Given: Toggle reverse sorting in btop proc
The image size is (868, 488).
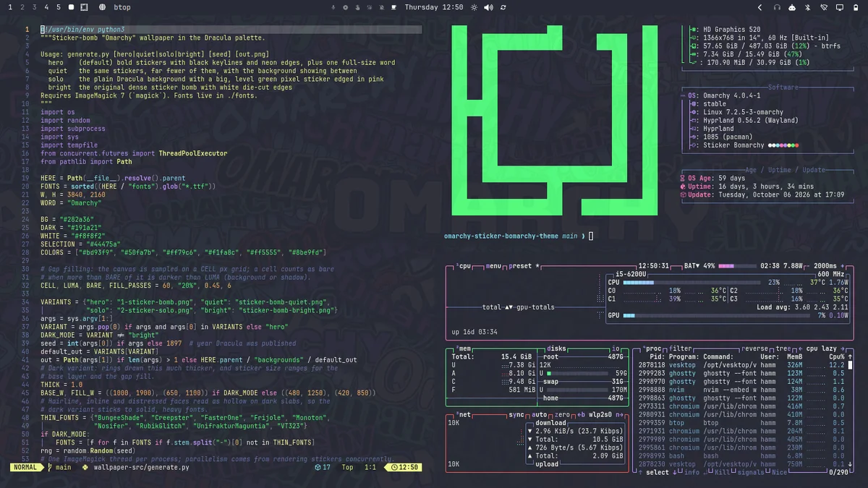Looking at the screenshot, I should coord(756,348).
